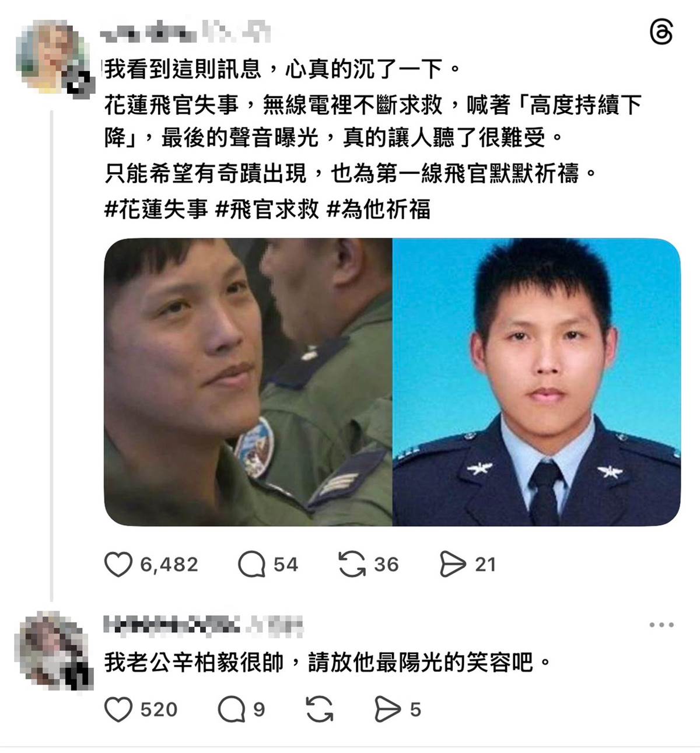
Task: Open hashtag #飛官求救
Action: coord(267,209)
